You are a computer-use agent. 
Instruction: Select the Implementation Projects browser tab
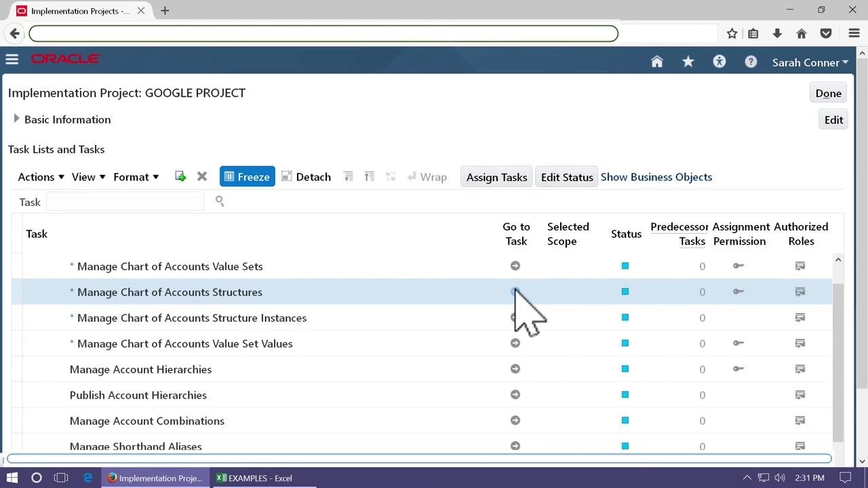[x=81, y=11]
